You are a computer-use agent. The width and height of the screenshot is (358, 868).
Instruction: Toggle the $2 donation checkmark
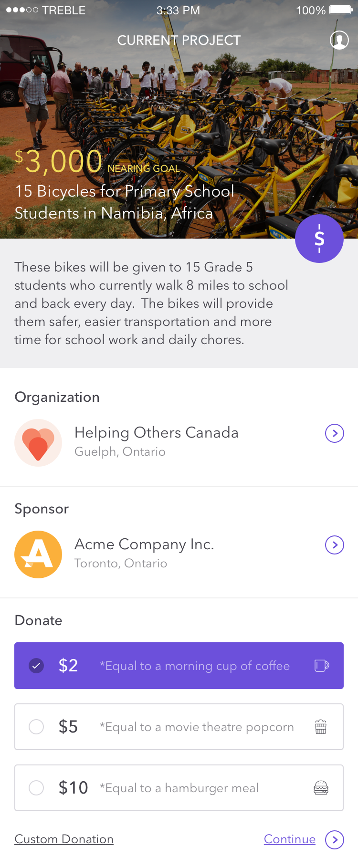36,666
